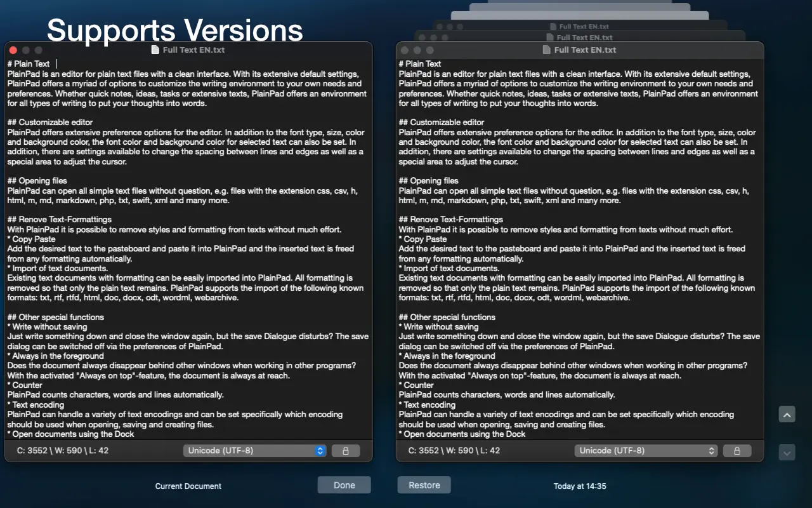Click the Done button
The height and width of the screenshot is (508, 812).
click(344, 485)
